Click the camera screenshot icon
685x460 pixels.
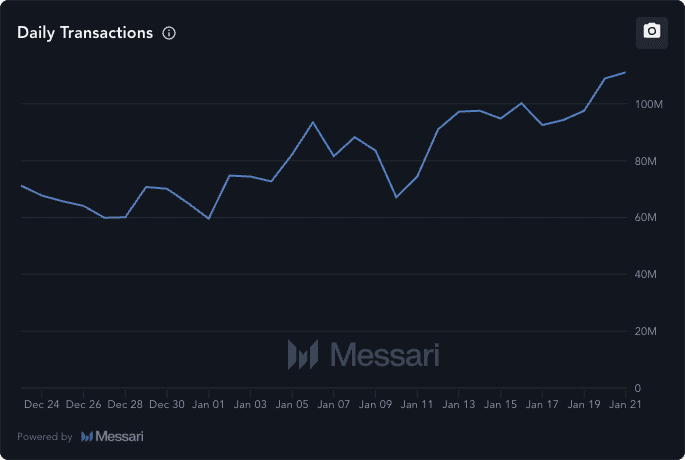click(652, 31)
